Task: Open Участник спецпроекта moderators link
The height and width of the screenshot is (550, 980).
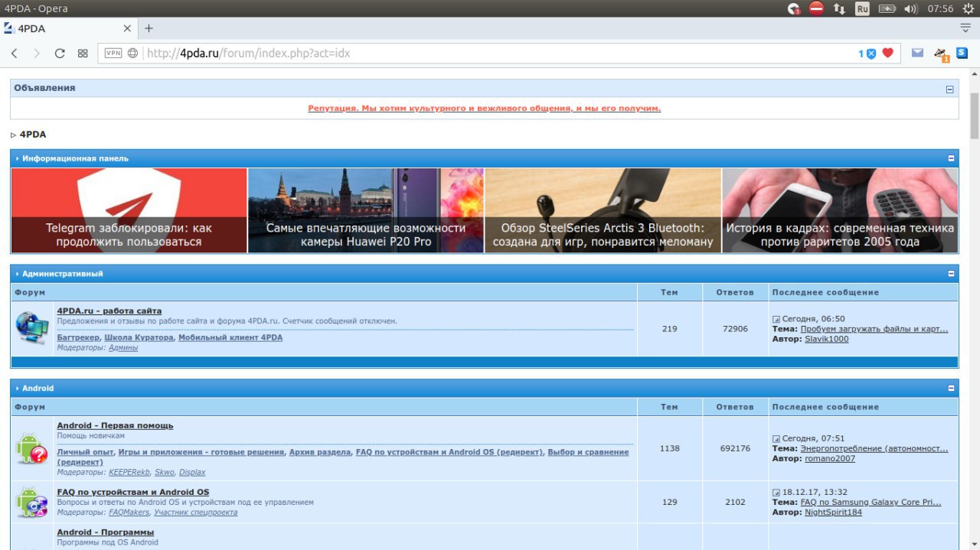Action: [x=195, y=513]
